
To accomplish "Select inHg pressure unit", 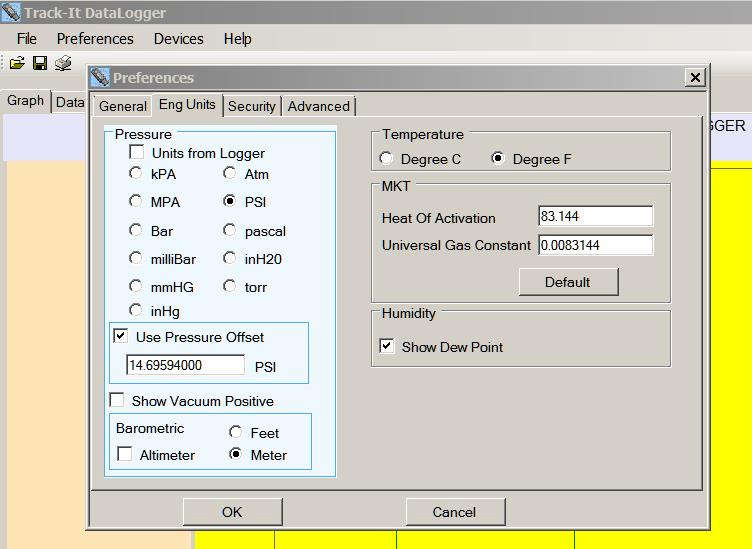I will (136, 310).
